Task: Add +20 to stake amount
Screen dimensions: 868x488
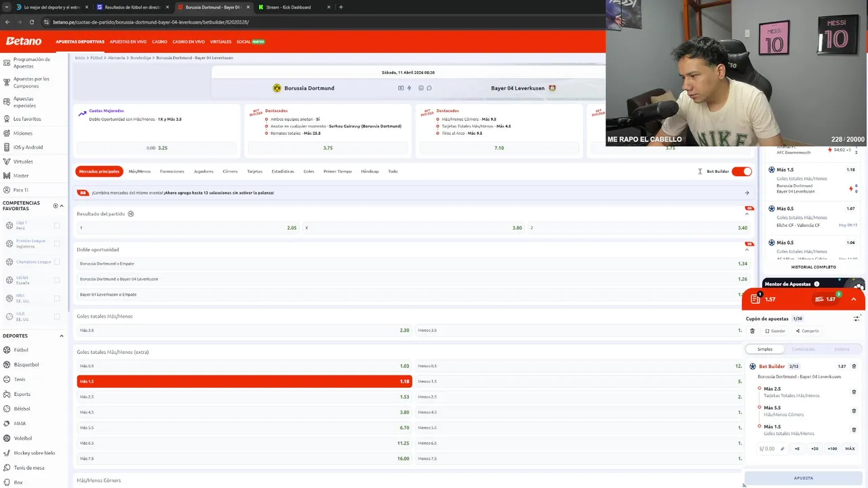Action: pos(814,449)
